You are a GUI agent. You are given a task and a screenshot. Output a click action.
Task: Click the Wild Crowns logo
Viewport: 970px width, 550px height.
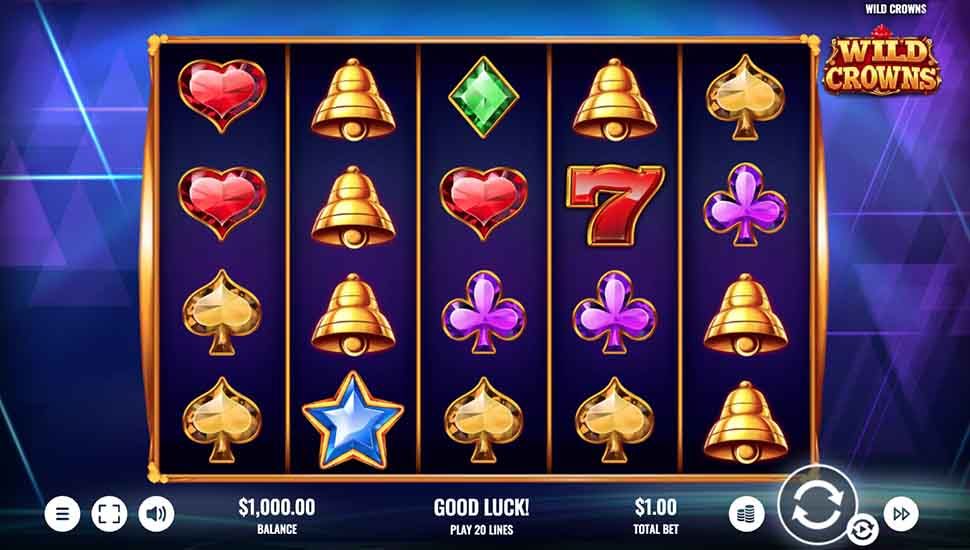coord(882,61)
